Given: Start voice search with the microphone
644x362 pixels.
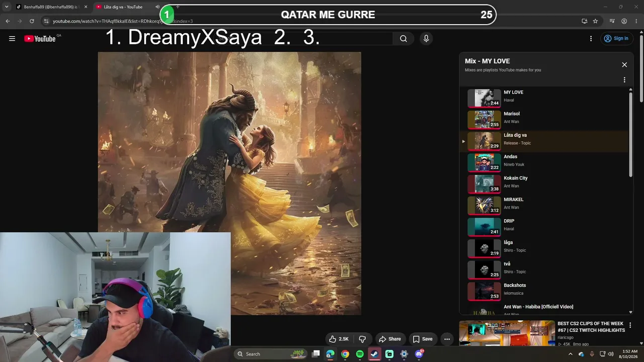Looking at the screenshot, I should click(x=426, y=39).
